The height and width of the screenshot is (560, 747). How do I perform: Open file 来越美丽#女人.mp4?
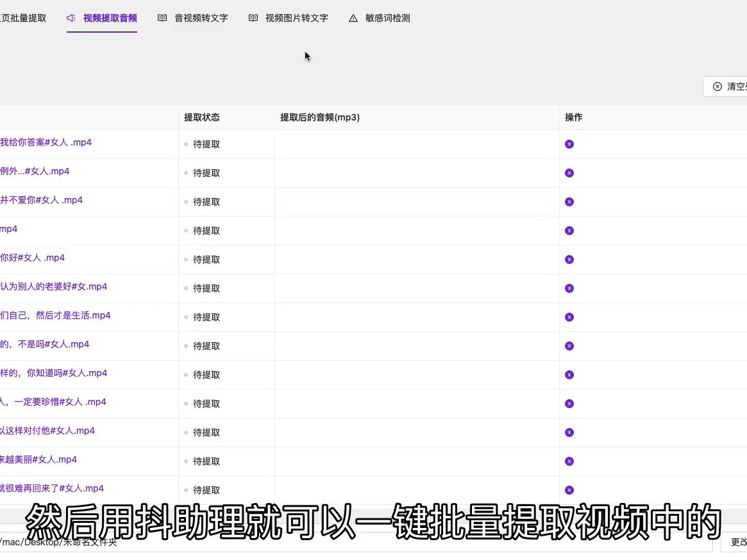point(38,459)
